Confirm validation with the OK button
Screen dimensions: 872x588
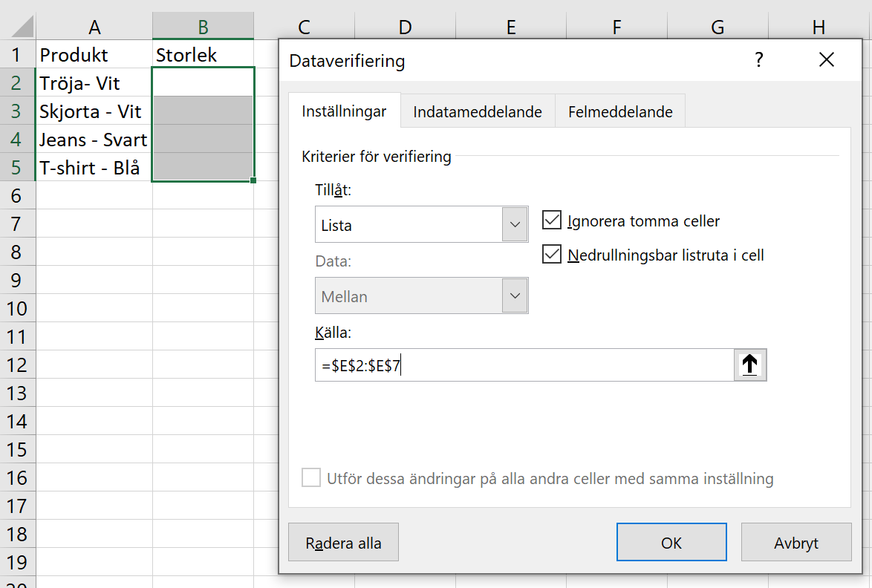(671, 541)
